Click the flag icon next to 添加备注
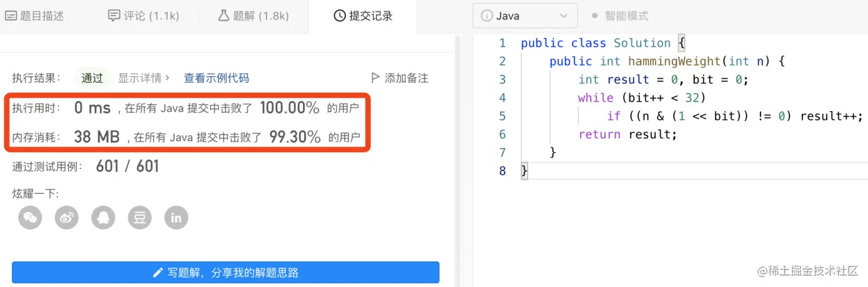The image size is (868, 287). (x=375, y=78)
